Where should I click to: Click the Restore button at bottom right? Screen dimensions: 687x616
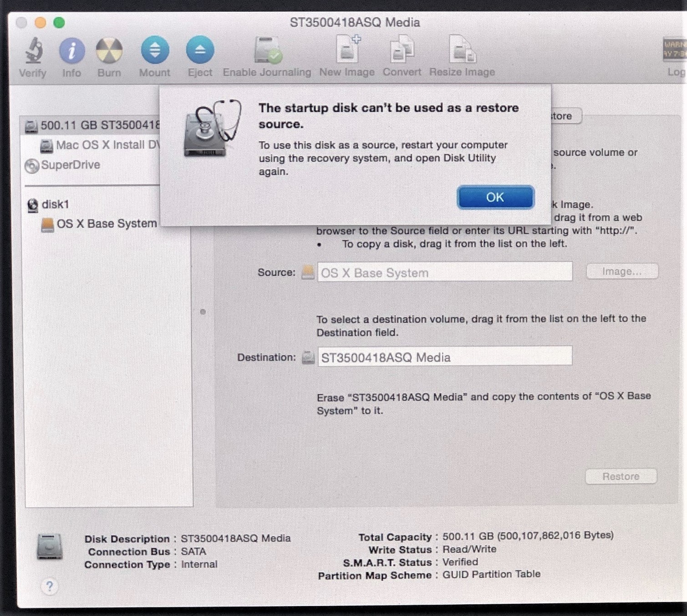(x=621, y=476)
